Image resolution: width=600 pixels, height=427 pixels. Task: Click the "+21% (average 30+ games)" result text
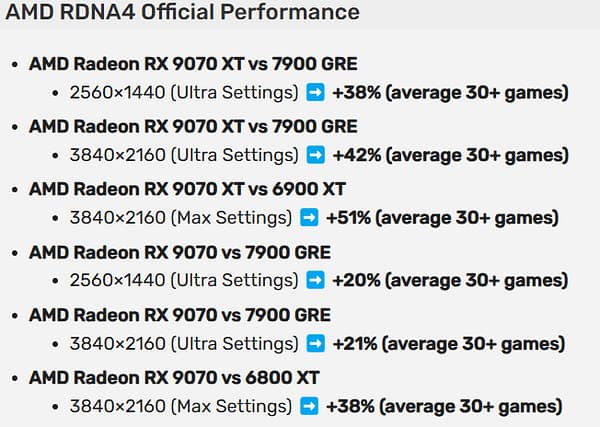pyautogui.click(x=448, y=344)
